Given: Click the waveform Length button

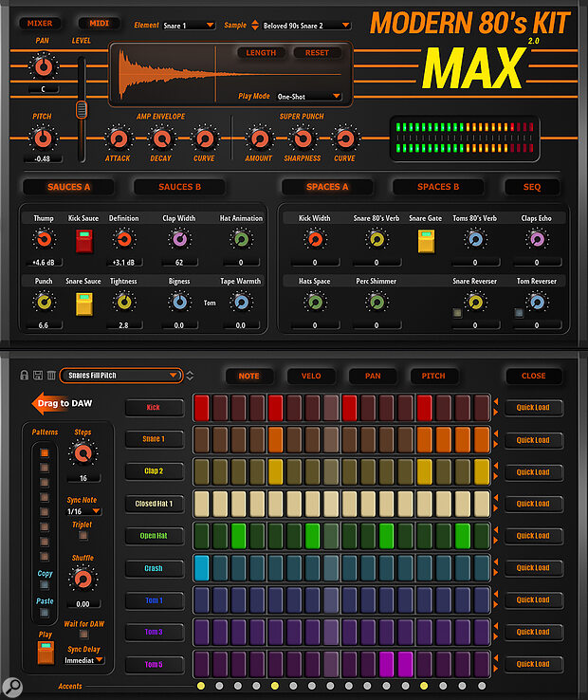Looking at the screenshot, I should coord(261,53).
